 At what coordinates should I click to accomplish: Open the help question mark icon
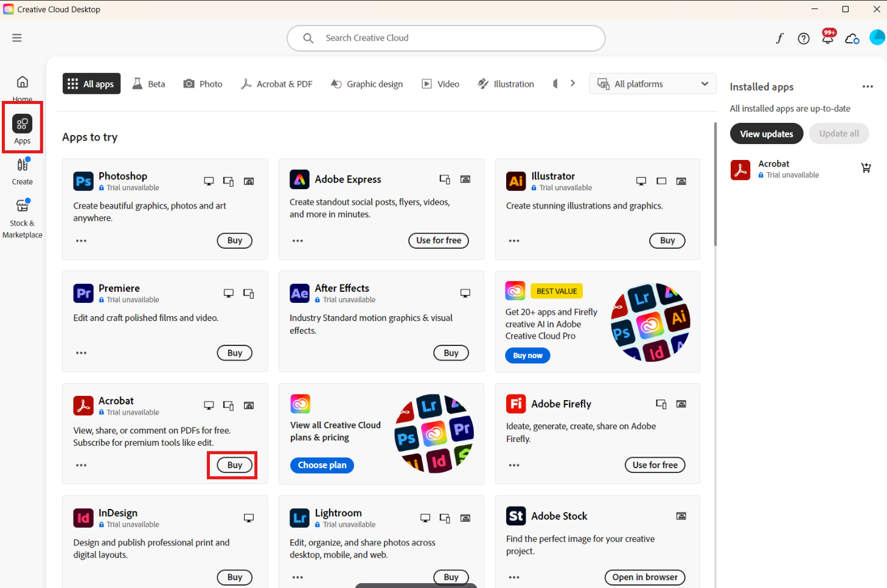pyautogui.click(x=804, y=38)
